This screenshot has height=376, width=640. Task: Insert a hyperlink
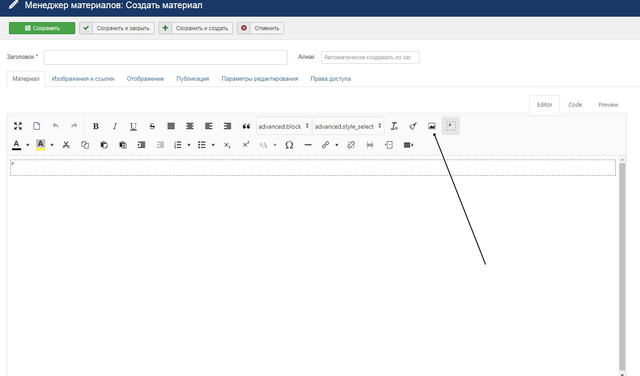tap(325, 145)
